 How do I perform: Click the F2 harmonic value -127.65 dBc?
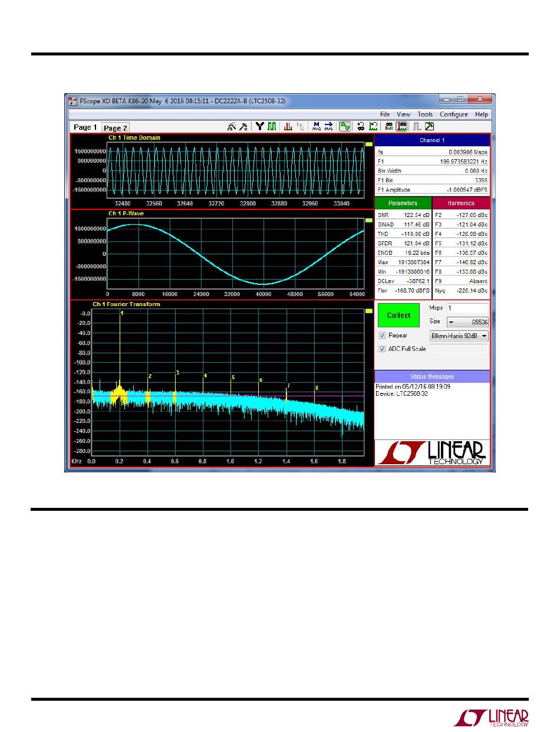[472, 216]
